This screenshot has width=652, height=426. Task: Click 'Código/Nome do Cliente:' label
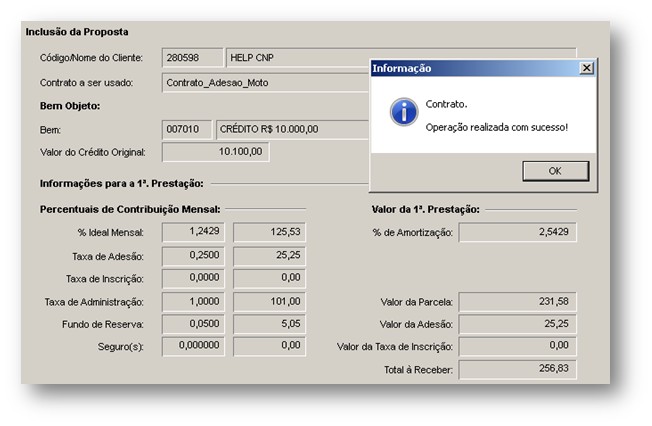[91, 58]
